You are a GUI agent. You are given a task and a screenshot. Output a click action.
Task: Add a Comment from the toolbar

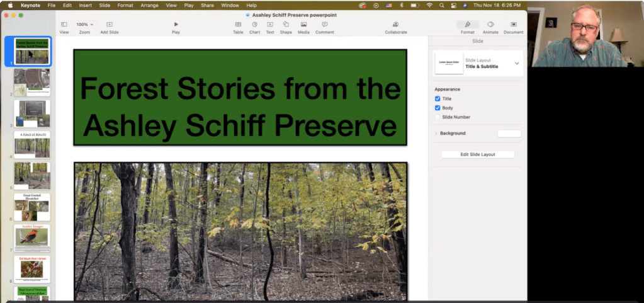click(x=324, y=25)
